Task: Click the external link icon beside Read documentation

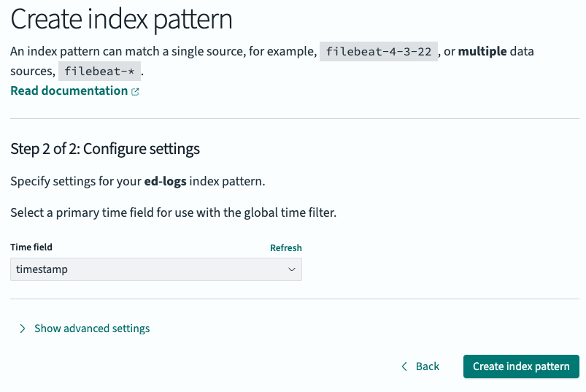Action: [135, 92]
